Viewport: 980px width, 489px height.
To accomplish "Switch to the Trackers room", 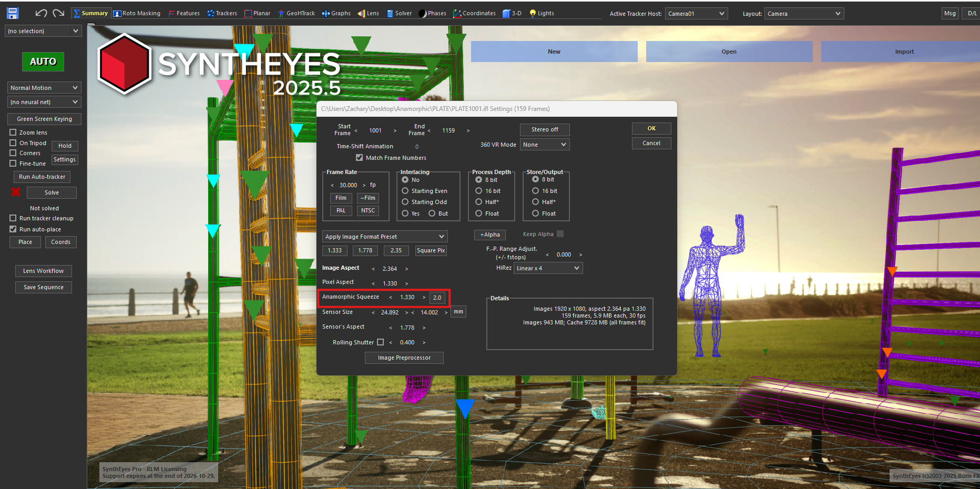I will [222, 13].
